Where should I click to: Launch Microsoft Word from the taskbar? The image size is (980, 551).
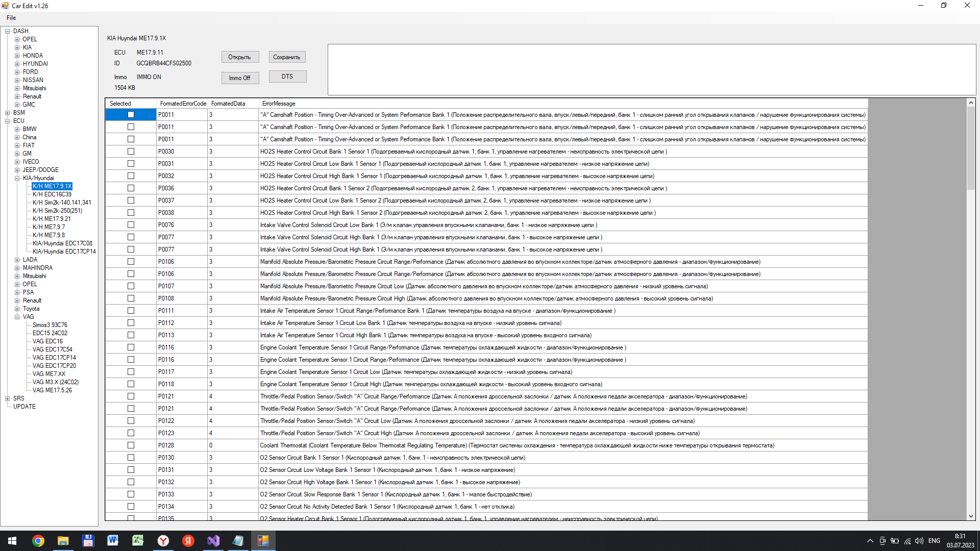click(x=113, y=541)
